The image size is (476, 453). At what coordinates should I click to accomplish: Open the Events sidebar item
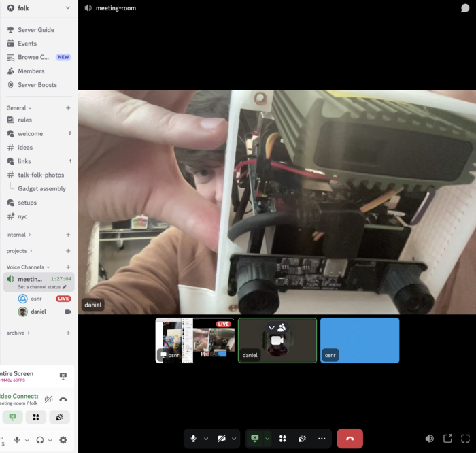tap(27, 44)
